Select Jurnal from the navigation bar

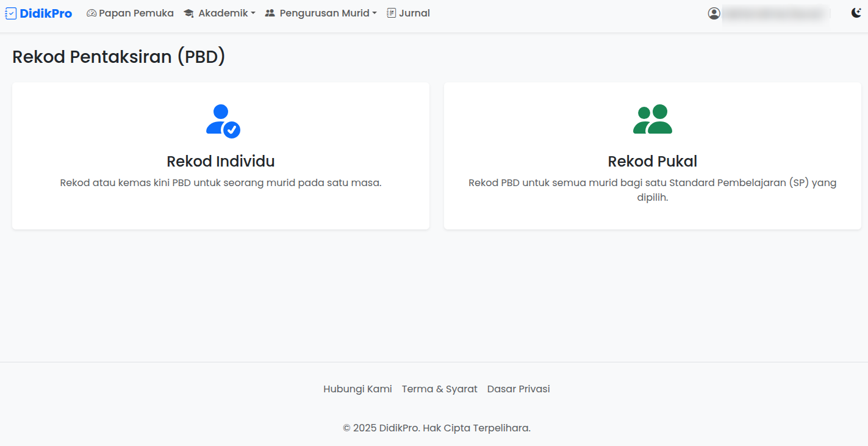click(x=408, y=12)
